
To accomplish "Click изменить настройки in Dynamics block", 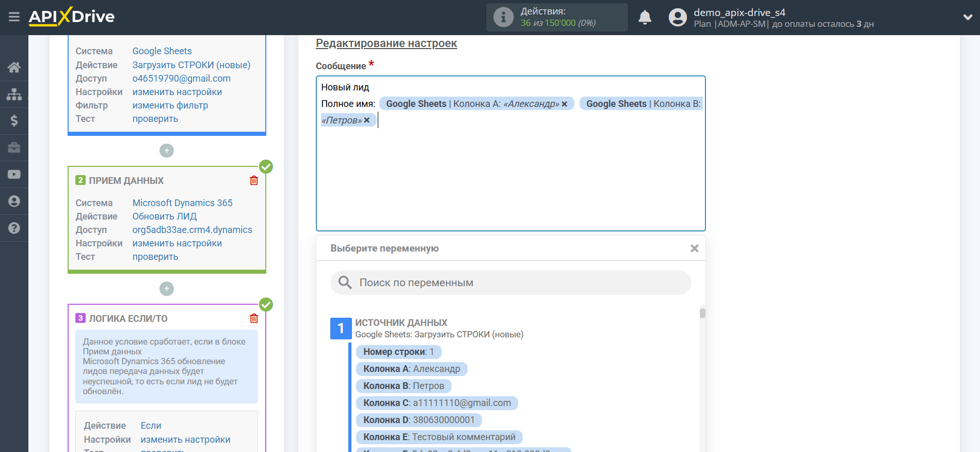I will pyautogui.click(x=177, y=243).
